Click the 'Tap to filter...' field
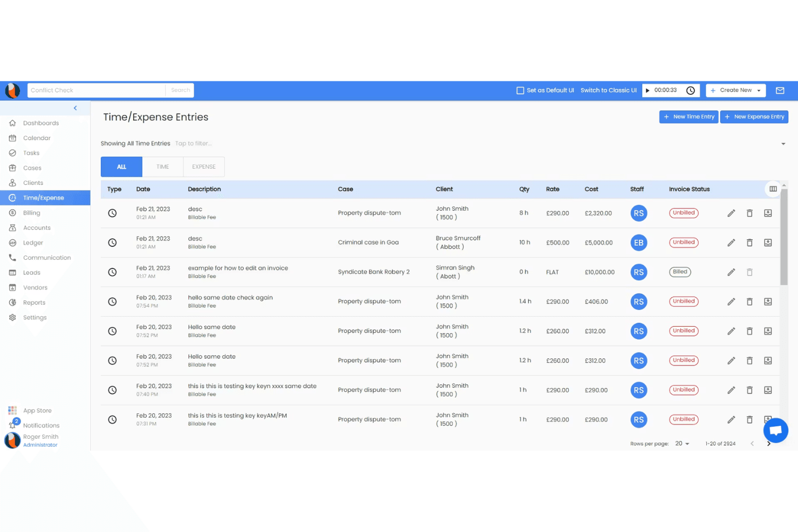 tap(193, 143)
